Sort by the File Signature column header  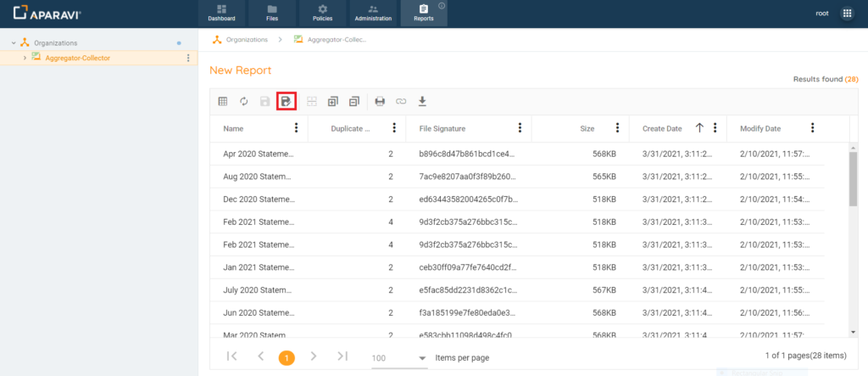tap(442, 128)
